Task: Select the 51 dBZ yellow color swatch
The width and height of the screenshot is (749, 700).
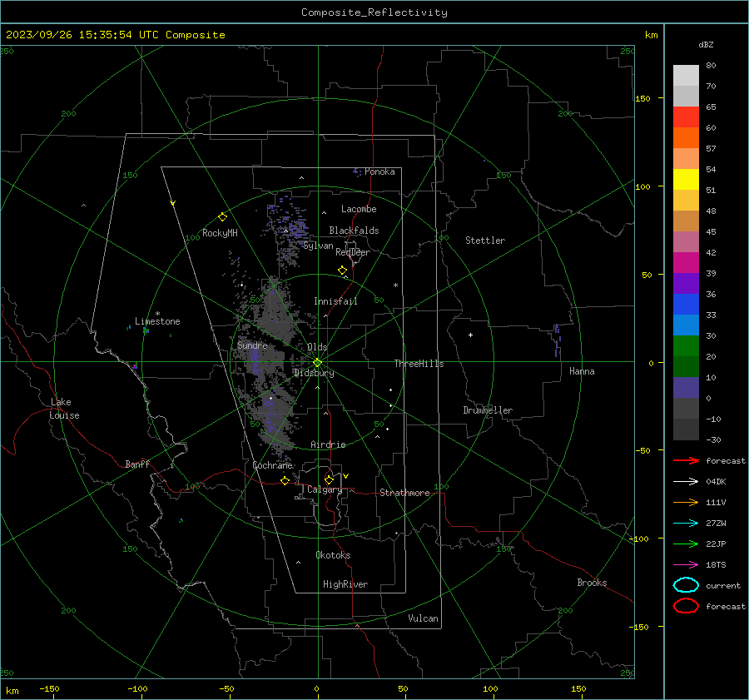Action: coord(686,179)
